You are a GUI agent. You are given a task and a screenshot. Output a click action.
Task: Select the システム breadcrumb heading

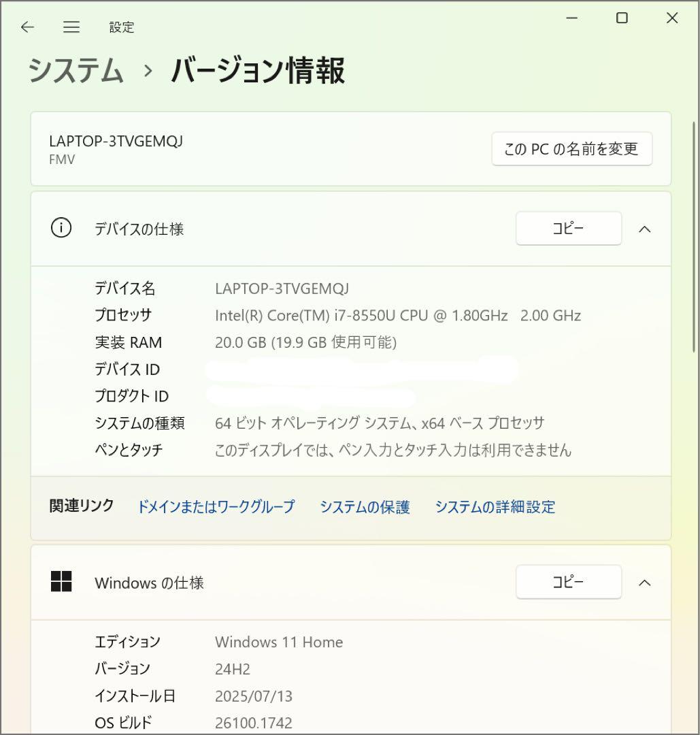[x=73, y=71]
